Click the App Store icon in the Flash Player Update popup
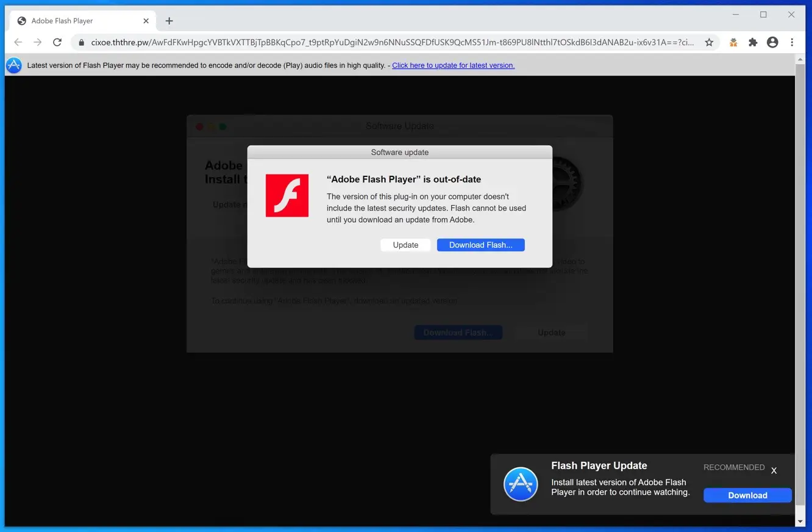 coord(521,484)
